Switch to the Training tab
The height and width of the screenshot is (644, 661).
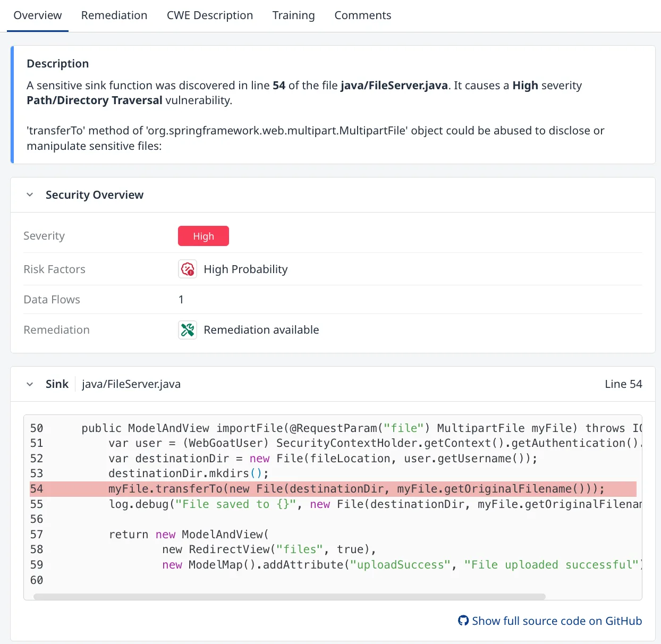point(293,15)
